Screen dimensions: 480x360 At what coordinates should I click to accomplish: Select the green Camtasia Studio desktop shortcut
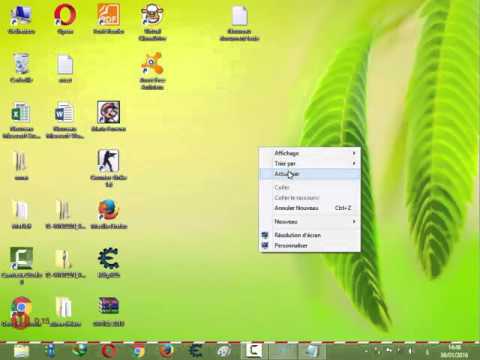click(21, 265)
